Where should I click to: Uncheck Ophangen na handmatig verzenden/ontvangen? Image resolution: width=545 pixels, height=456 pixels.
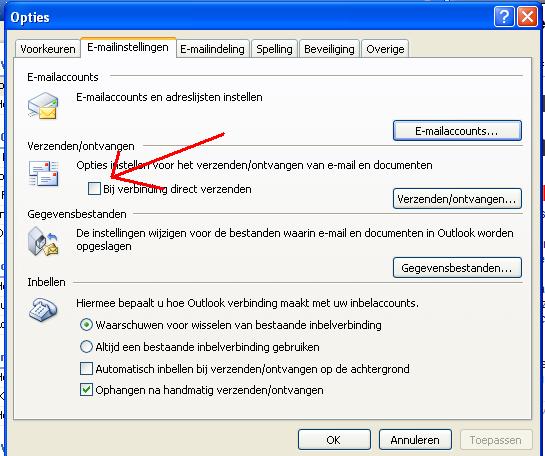point(86,390)
